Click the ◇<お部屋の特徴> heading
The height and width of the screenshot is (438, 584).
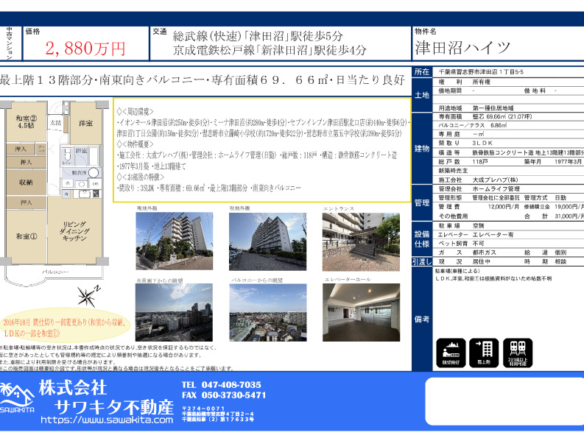coord(140,177)
